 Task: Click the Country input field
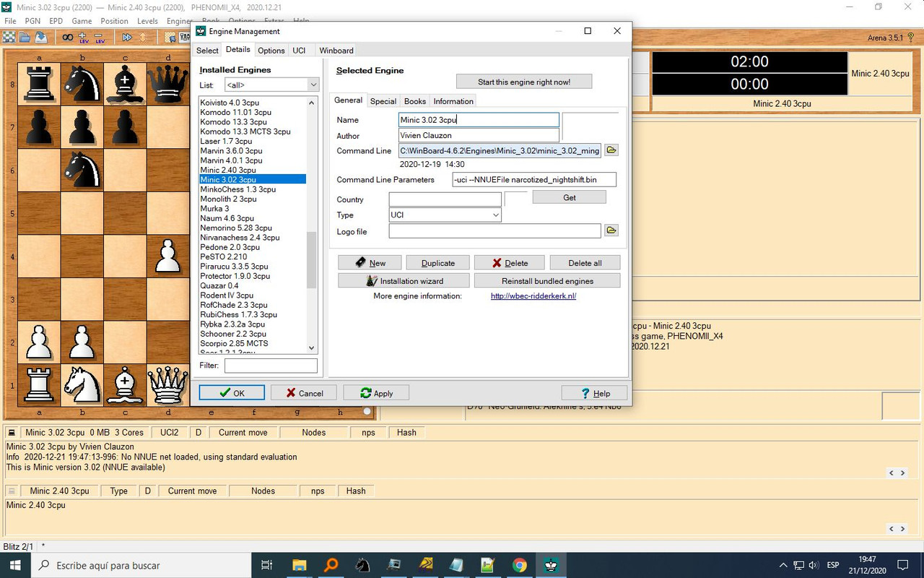pyautogui.click(x=445, y=199)
